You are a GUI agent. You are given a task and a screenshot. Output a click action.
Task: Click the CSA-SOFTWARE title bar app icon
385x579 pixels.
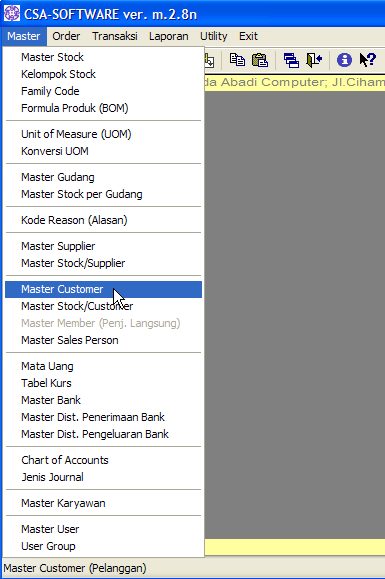pos(11,13)
